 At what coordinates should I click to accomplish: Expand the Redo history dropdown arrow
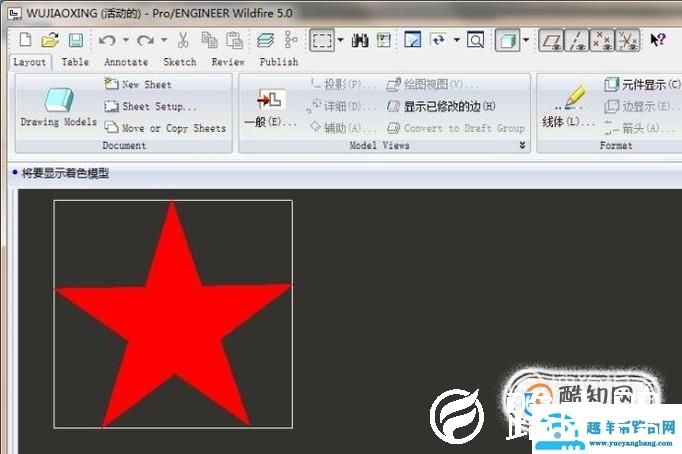pos(164,40)
